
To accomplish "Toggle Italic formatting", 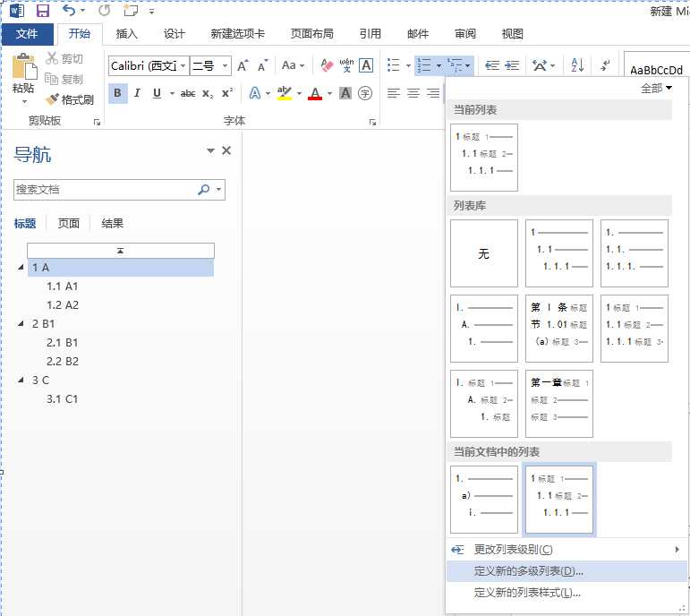I will click(x=137, y=93).
